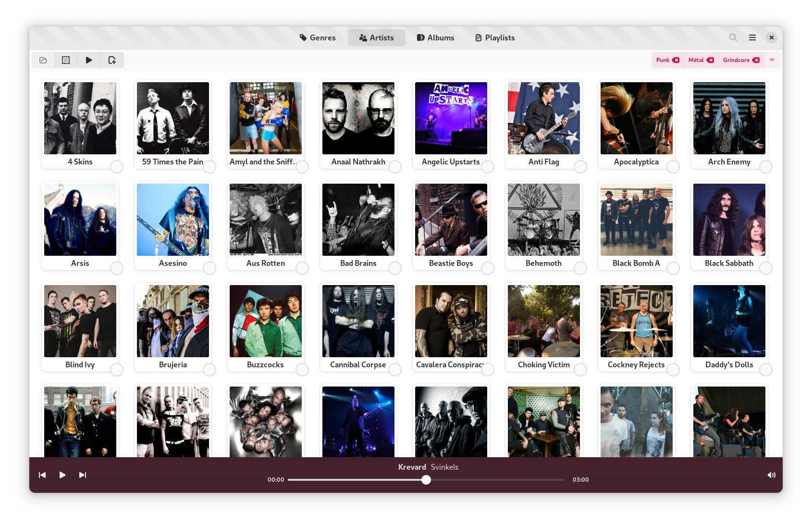Screen dimensions: 812x525
Task: Click the Grindcore filter tag label
Action: click(x=736, y=60)
